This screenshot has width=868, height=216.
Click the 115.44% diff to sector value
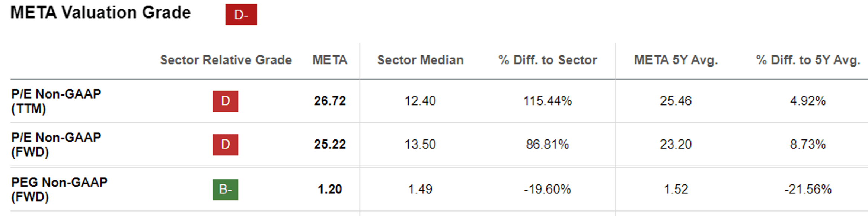click(548, 101)
